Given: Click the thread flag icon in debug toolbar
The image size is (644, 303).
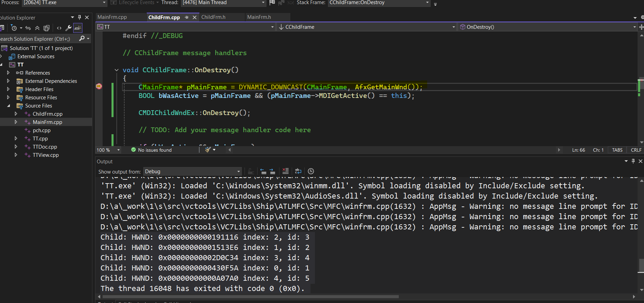Looking at the screenshot, I should coord(272,3).
